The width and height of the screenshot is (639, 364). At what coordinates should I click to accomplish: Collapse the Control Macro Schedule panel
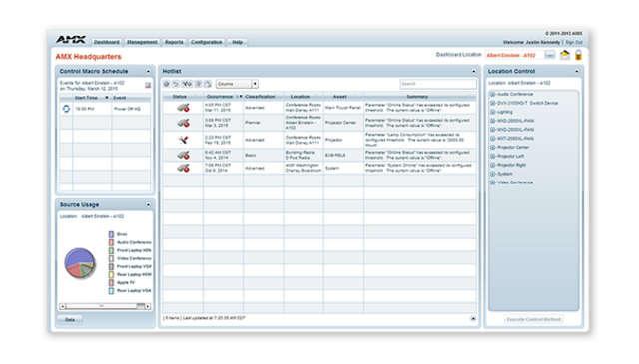point(148,71)
